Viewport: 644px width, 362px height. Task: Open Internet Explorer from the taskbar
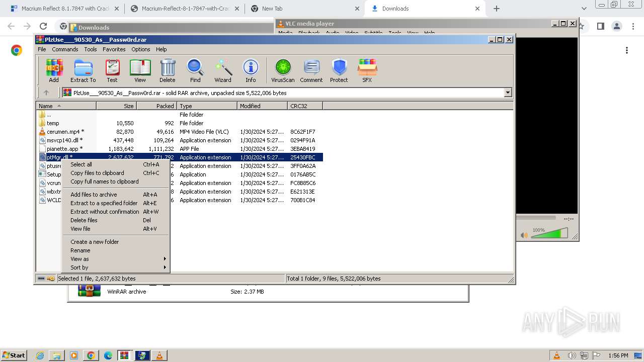40,355
